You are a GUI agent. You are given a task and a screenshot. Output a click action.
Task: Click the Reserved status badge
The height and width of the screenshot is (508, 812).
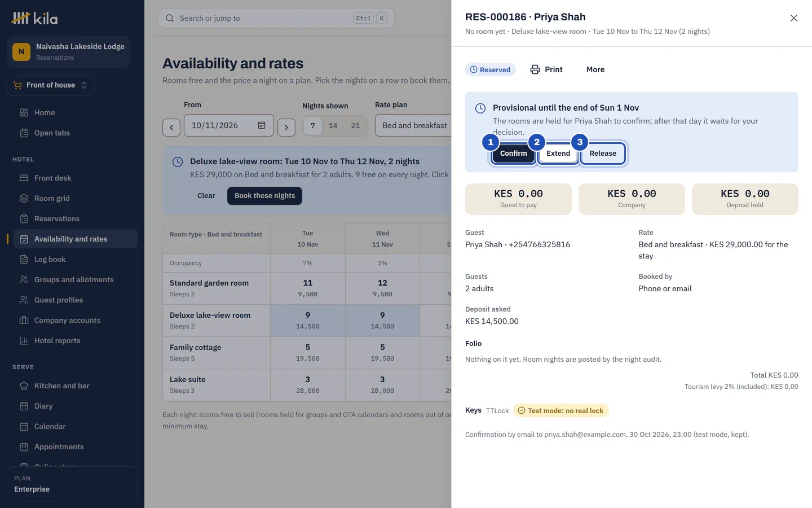tap(490, 69)
